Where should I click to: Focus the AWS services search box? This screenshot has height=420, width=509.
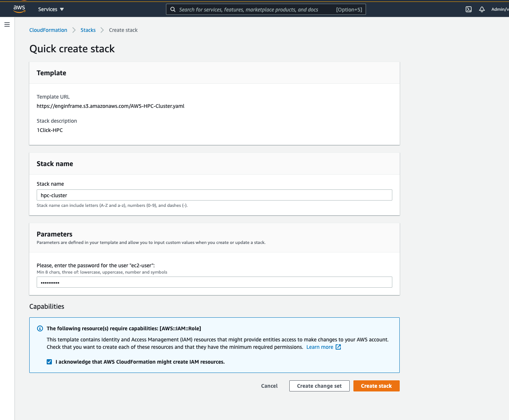(266, 10)
